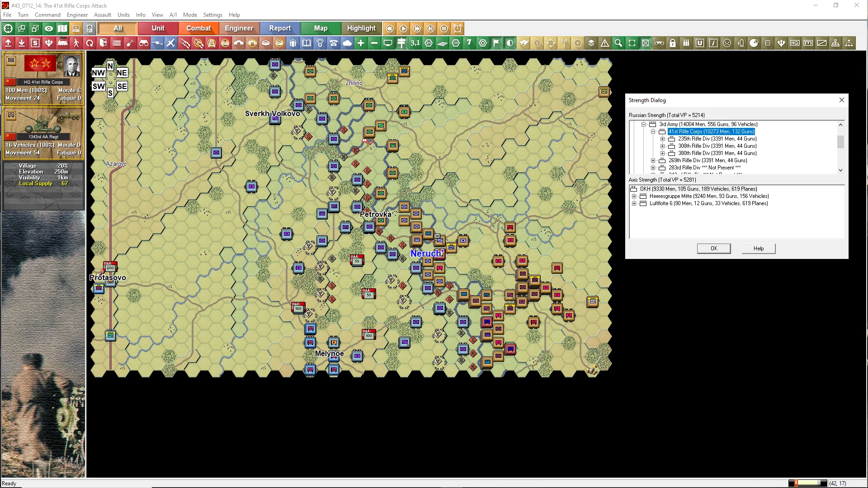868x488 pixels.
Task: Toggle the eye visibility icon
Action: click(x=49, y=28)
